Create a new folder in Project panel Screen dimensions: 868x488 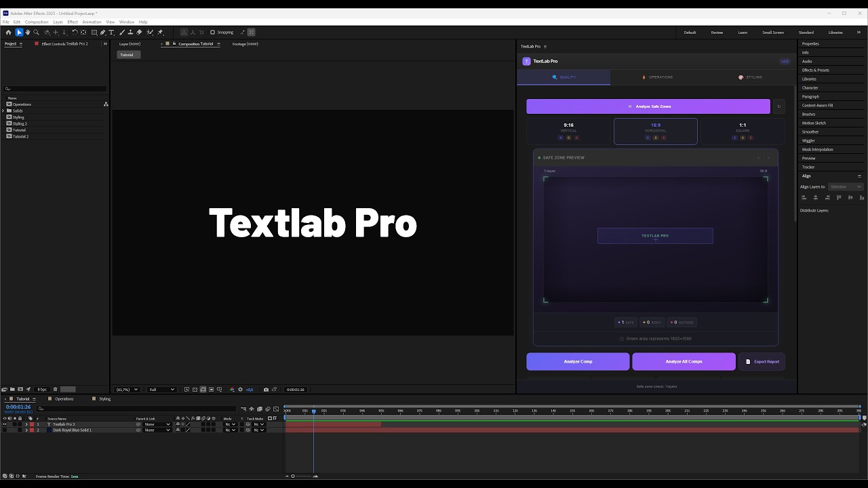click(12, 390)
